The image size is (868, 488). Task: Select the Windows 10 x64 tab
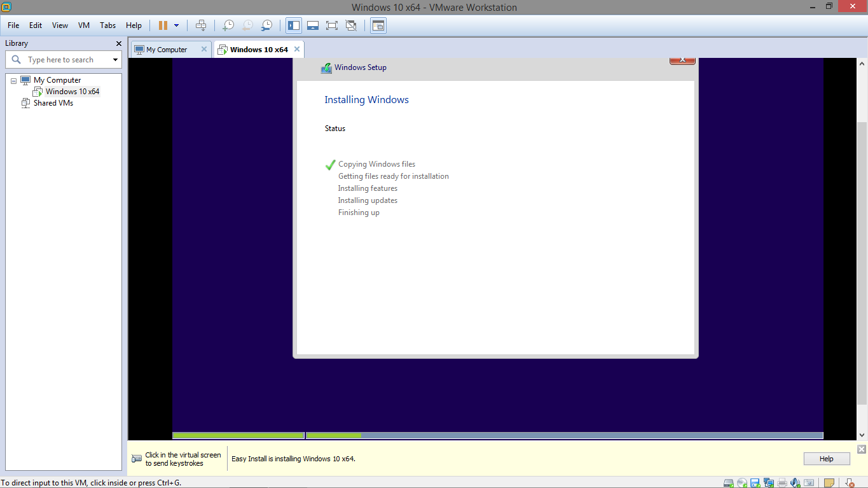[259, 50]
